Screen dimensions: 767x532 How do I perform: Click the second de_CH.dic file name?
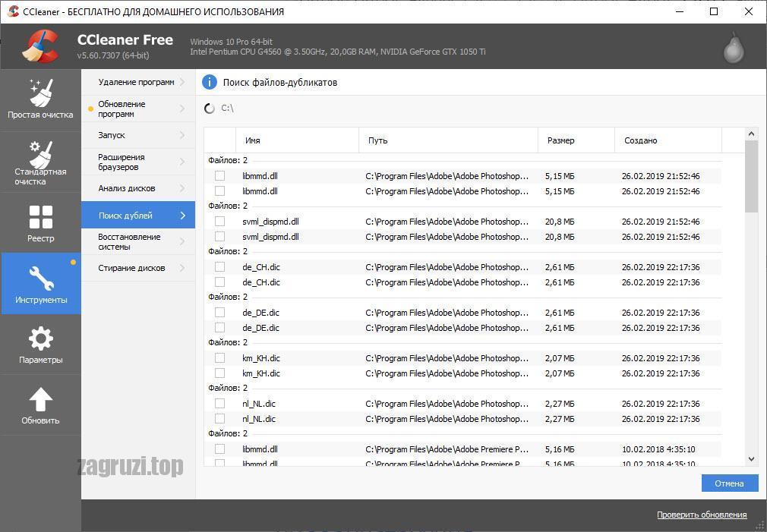coord(261,282)
